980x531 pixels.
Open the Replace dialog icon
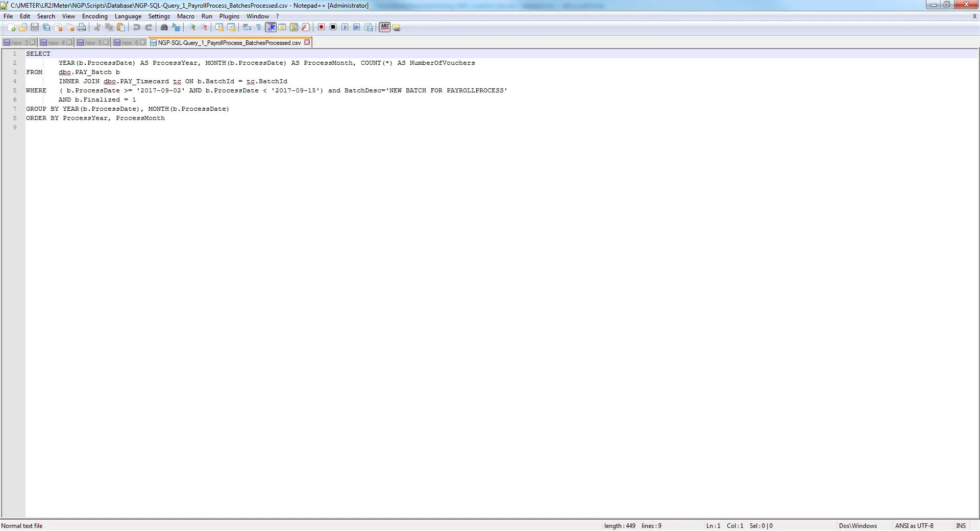176,28
